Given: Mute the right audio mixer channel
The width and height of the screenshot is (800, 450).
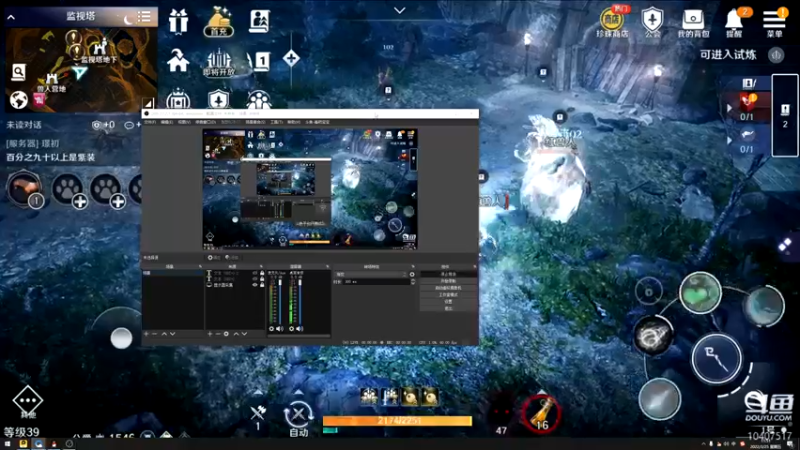Looking at the screenshot, I should click(299, 329).
